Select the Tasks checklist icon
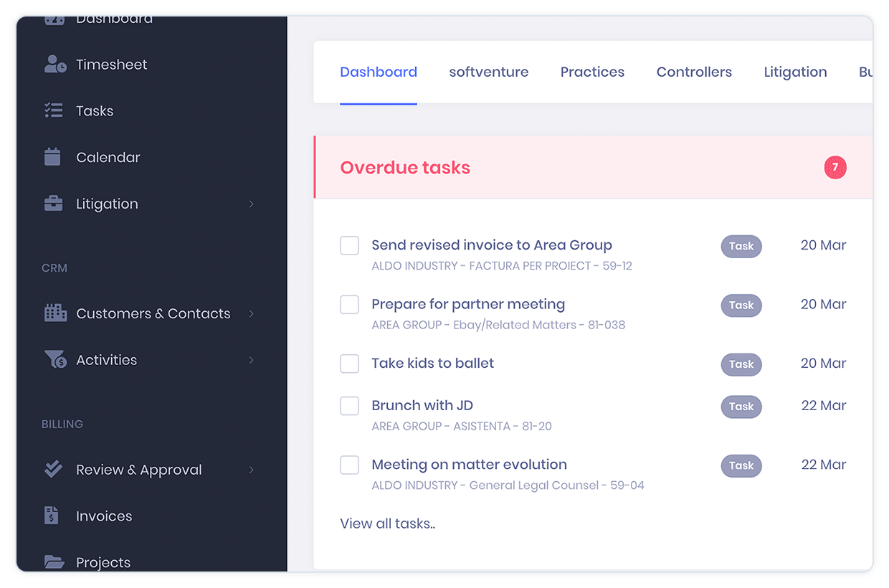Viewport: 889px width, 588px height. click(53, 110)
